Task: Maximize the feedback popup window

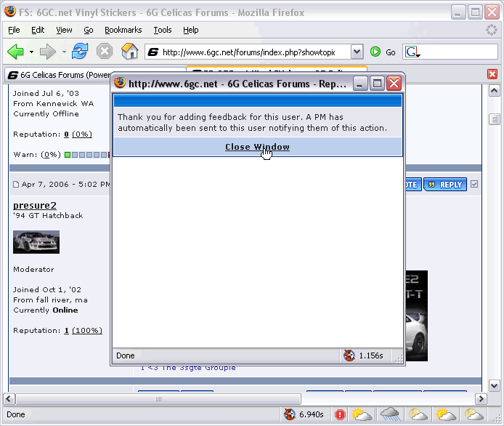Action: click(x=377, y=84)
